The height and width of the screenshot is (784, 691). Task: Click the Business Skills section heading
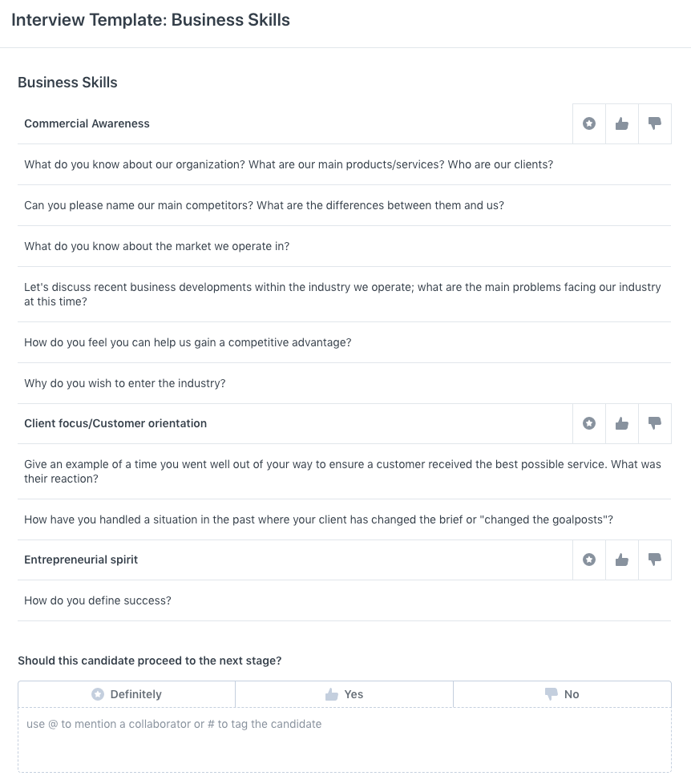click(x=67, y=83)
